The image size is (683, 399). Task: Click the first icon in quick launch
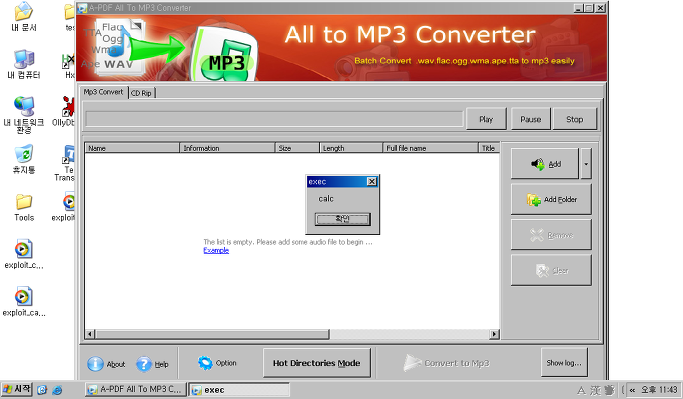(x=42, y=390)
